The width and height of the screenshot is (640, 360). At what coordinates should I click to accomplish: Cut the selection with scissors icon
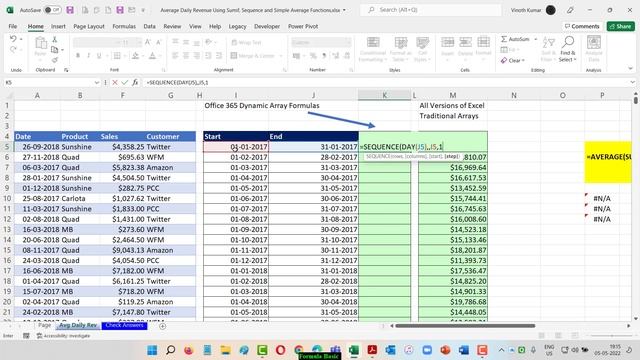click(x=54, y=40)
